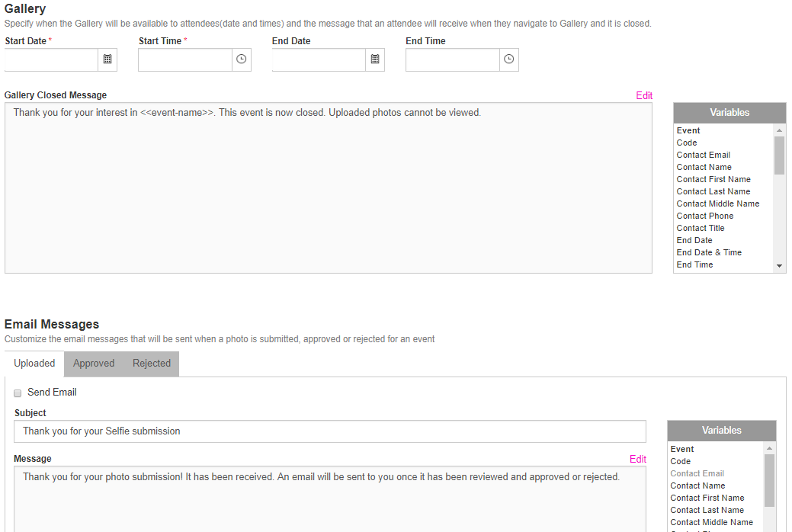Enable the Send Email checkbox
Screen dimensions: 792x532
coord(18,393)
